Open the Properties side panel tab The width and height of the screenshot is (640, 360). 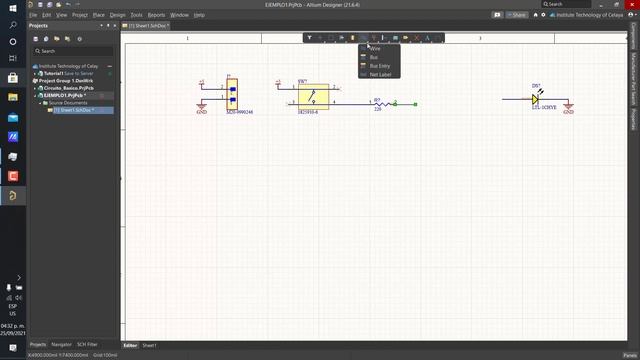(x=633, y=119)
